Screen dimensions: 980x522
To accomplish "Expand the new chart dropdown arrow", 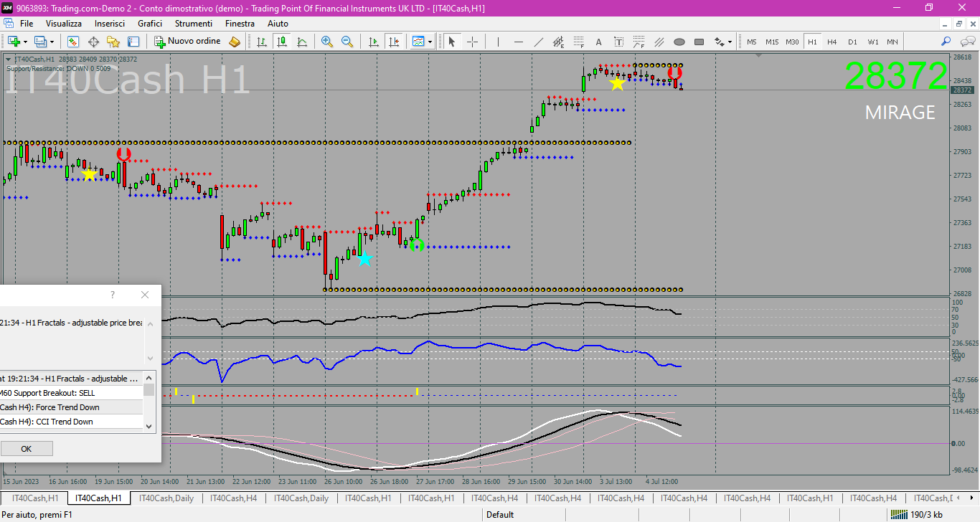I will (25, 42).
